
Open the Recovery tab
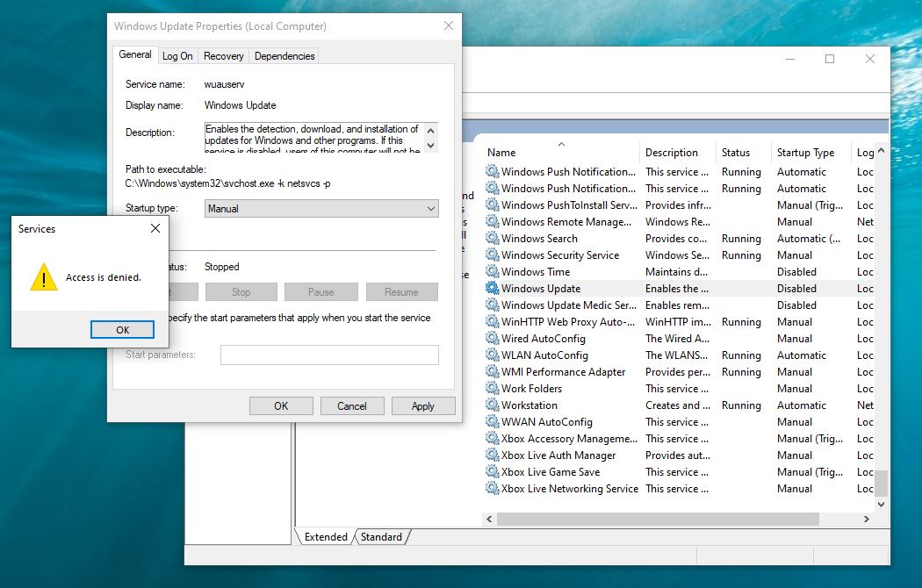point(223,56)
